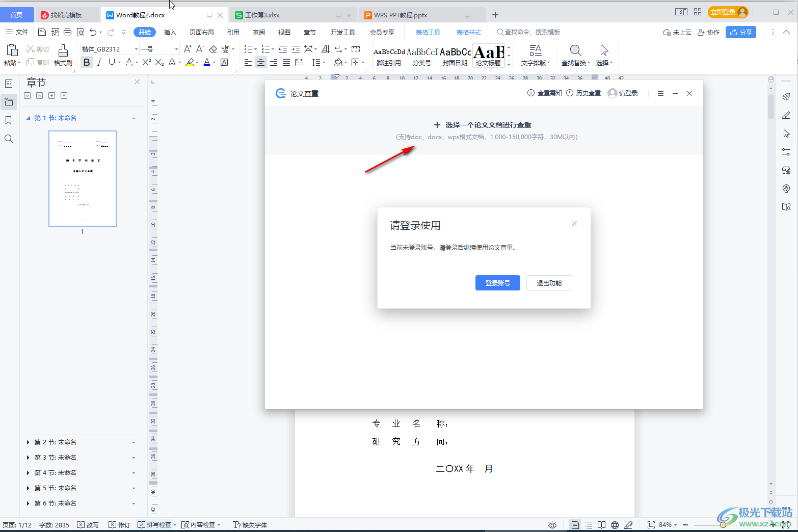Image resolution: width=798 pixels, height=532 pixels.
Task: Expand the styles gallery arrow
Action: 509,64
